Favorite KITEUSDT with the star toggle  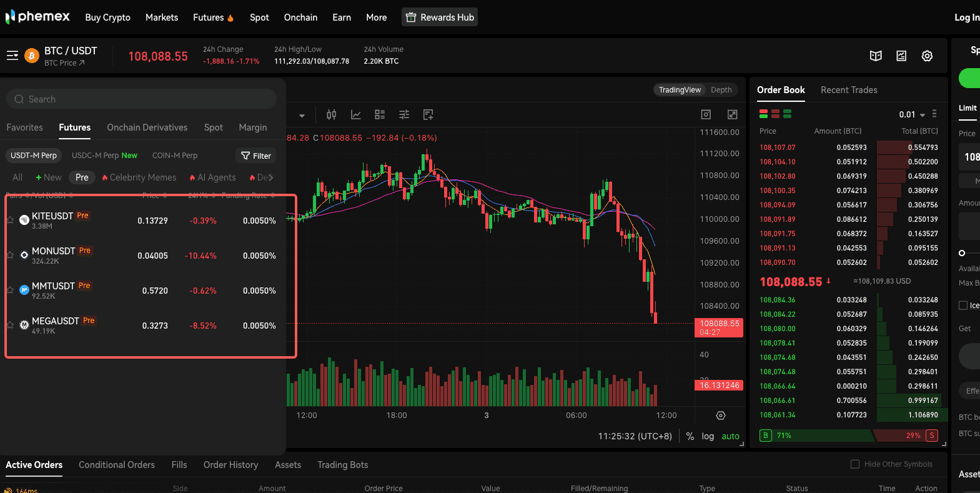(x=10, y=220)
